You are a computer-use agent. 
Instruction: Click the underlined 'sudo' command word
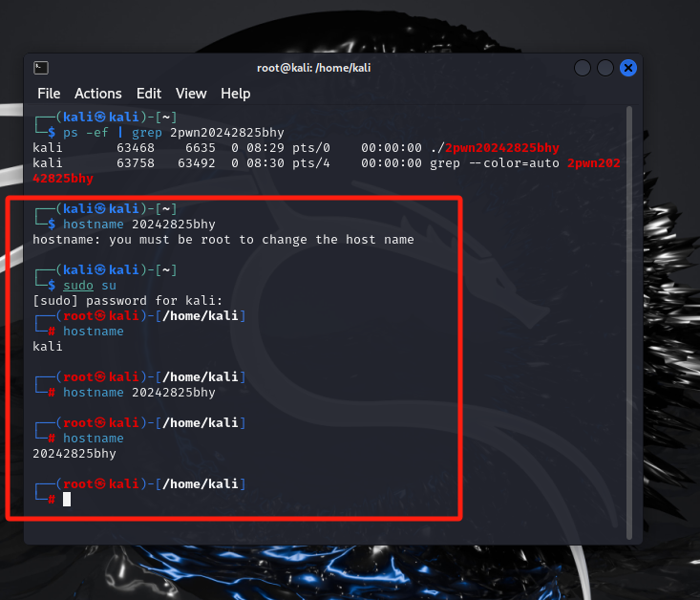(78, 286)
